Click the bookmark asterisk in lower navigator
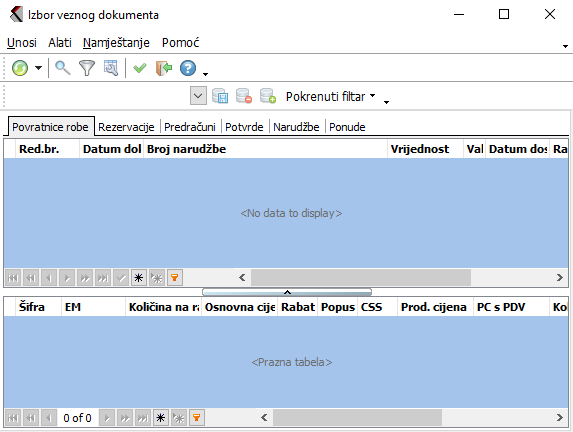This screenshot has width=573, height=432. [160, 417]
